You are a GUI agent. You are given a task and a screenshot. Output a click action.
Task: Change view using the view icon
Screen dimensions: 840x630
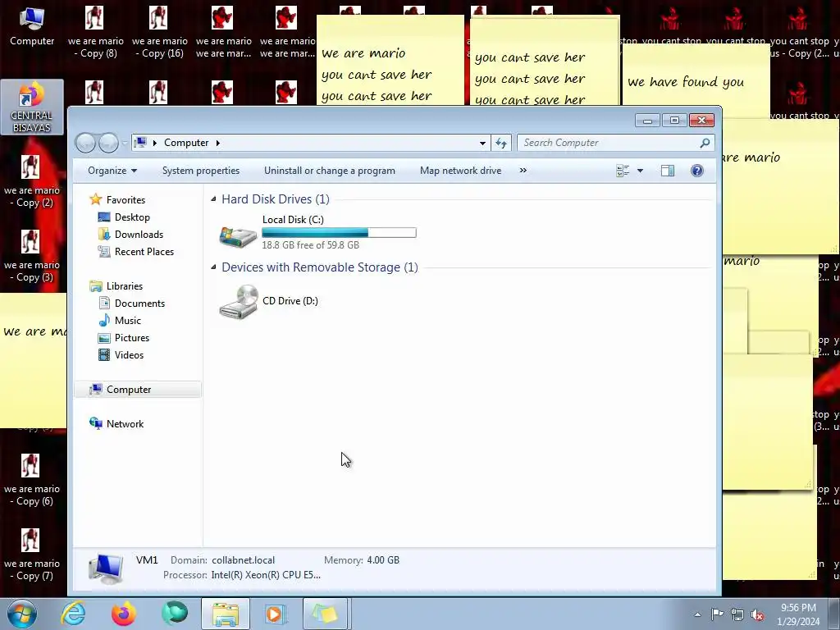[x=623, y=171]
